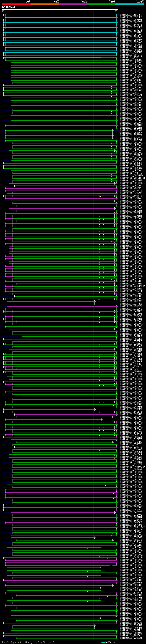This screenshot has height=644, width=146.
Task: Select hit label UniRef100_Q3E879
Action: pyautogui.click(x=131, y=135)
